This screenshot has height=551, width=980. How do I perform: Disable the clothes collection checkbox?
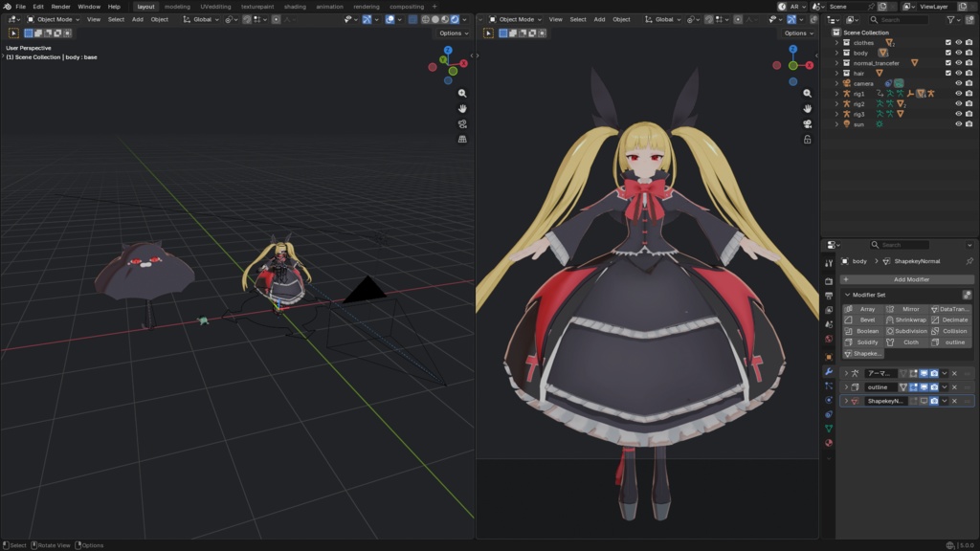click(947, 43)
